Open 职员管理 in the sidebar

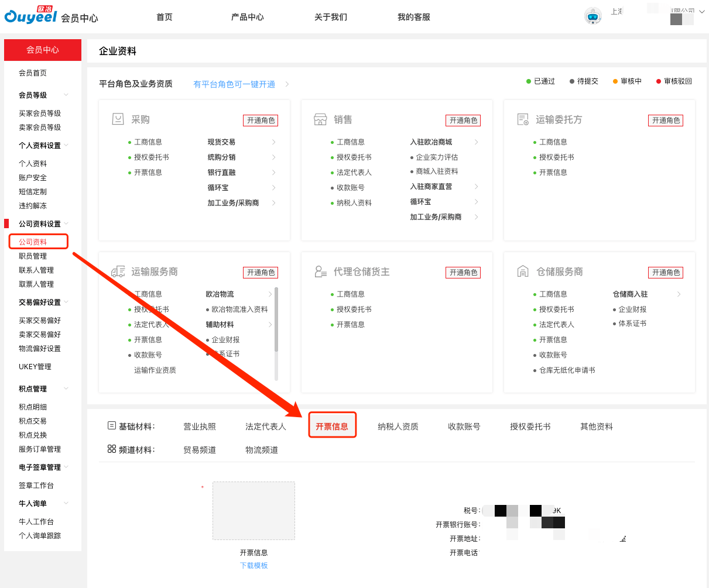tap(33, 256)
